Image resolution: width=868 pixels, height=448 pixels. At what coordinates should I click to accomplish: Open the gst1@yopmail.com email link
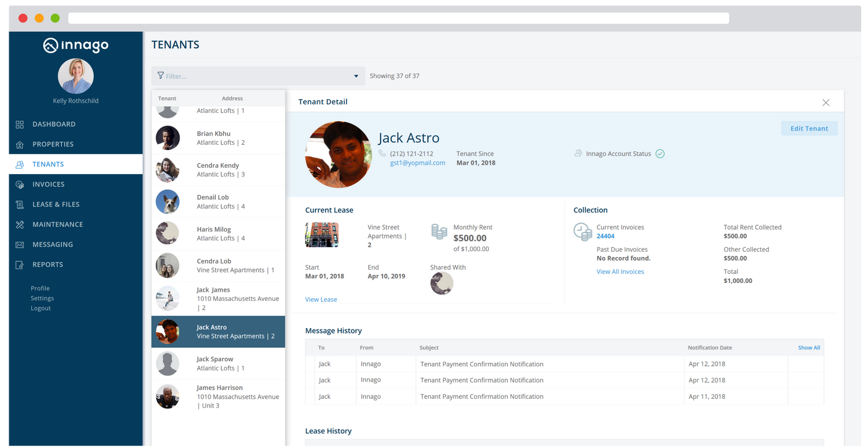click(x=417, y=163)
